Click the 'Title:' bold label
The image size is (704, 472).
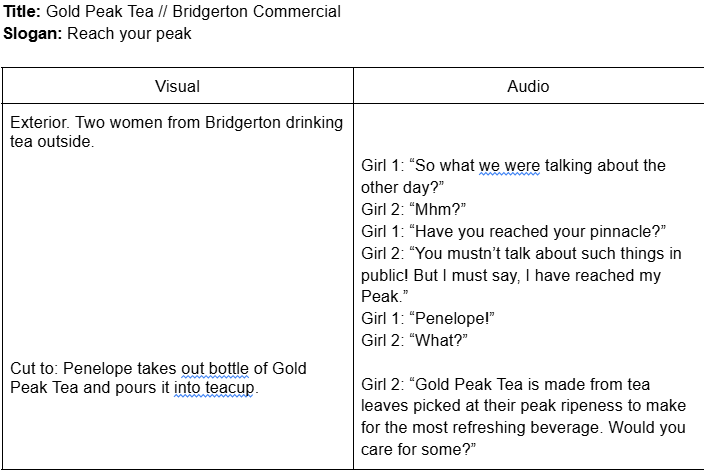[22, 11]
